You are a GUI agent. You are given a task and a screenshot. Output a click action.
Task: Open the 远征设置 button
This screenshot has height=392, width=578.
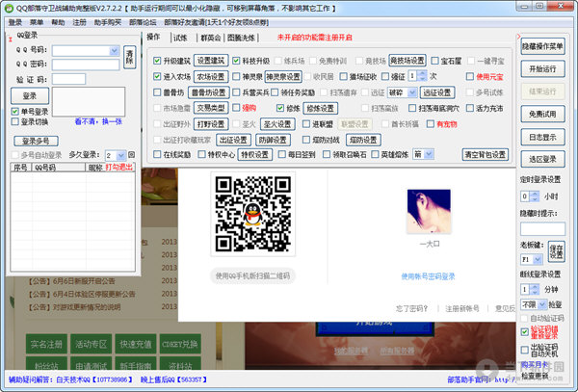point(437,92)
